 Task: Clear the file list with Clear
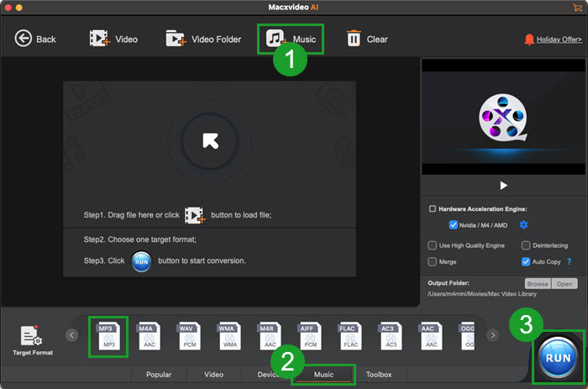pyautogui.click(x=367, y=39)
